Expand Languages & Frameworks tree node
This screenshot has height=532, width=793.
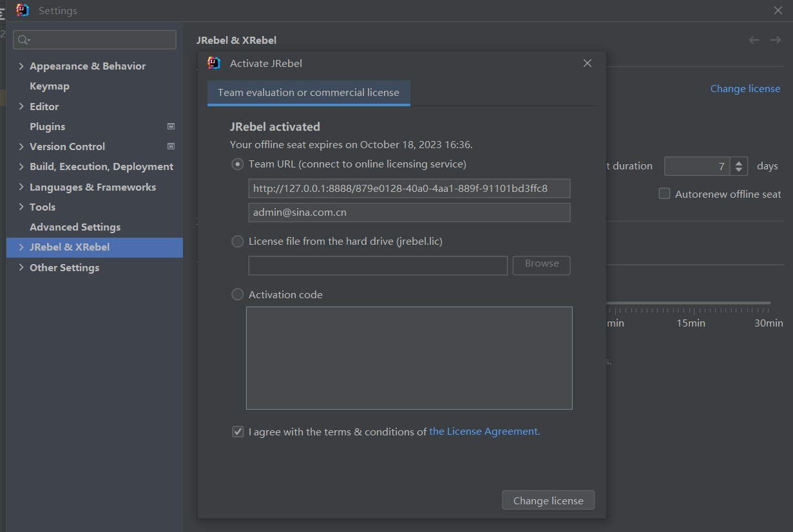coord(21,187)
